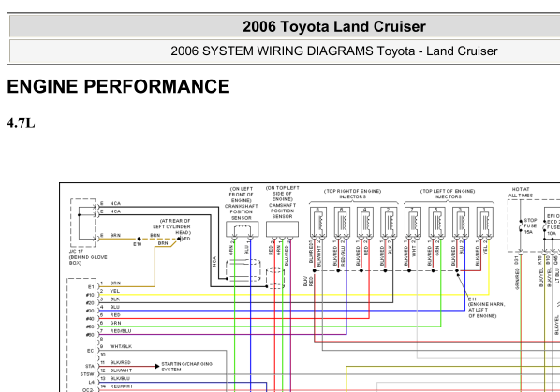Click the '#60' terminal label
Image resolution: width=560 pixels, height=392 pixels.
tap(90, 335)
